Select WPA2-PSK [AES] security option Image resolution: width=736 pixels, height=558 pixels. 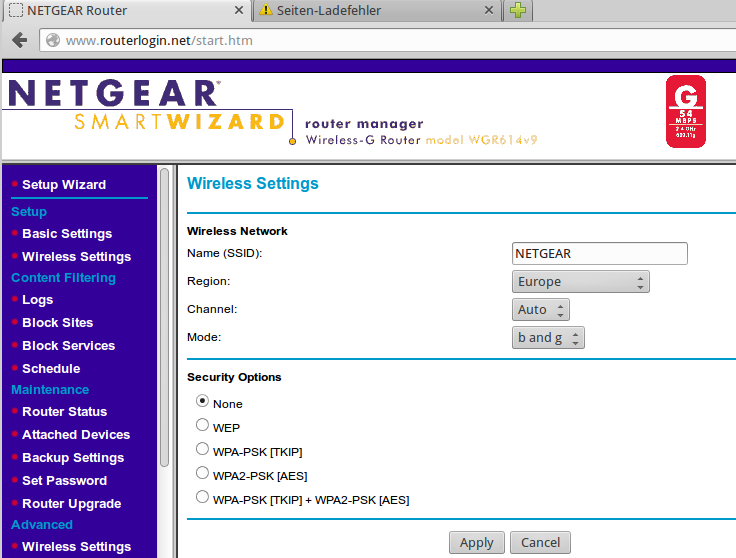point(202,473)
